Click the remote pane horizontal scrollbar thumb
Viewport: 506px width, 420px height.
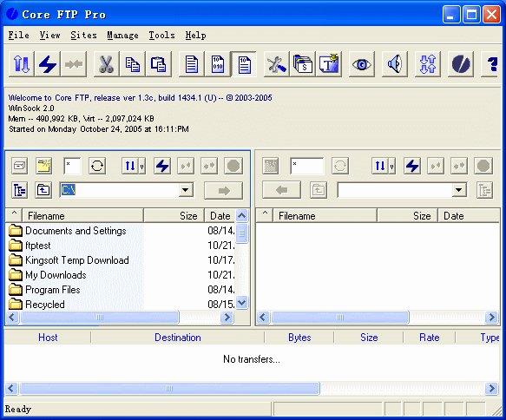340,317
